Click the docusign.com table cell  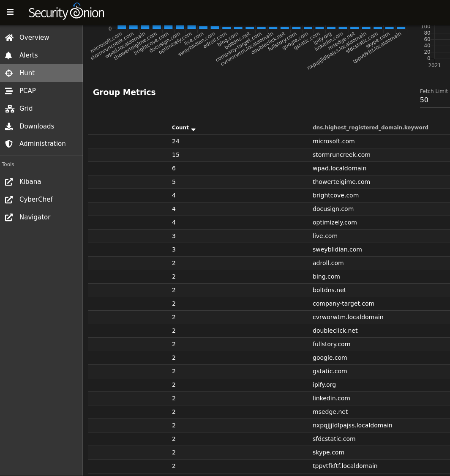333,209
